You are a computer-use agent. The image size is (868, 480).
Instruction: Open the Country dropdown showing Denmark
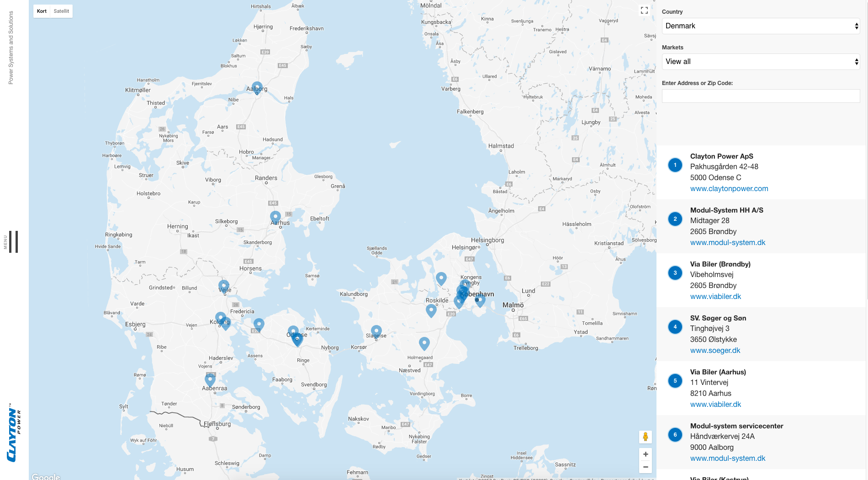pos(761,26)
